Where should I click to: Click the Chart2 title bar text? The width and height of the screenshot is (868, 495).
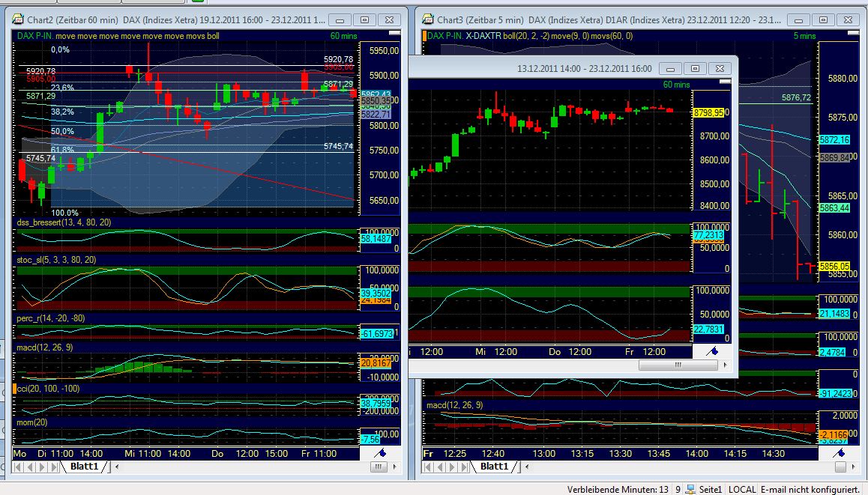pos(176,20)
